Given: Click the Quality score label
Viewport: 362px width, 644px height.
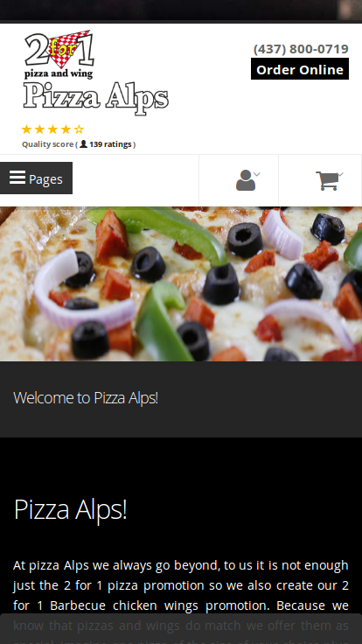Looking at the screenshot, I should pos(47,144).
